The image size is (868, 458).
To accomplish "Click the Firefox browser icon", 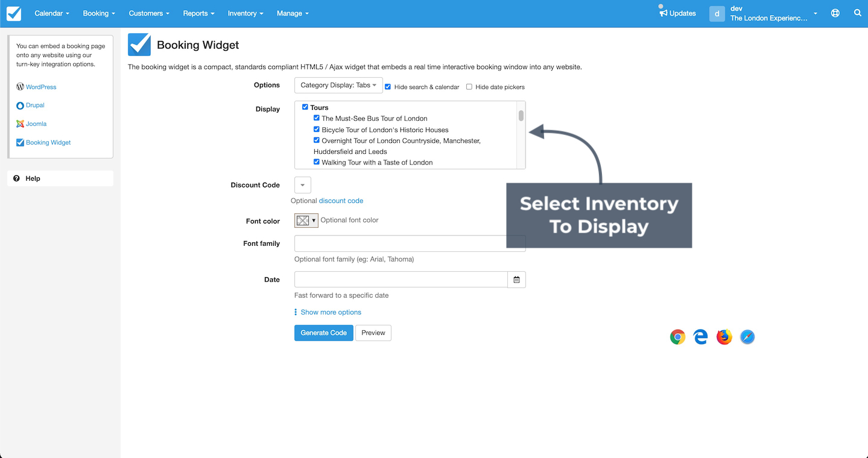I will 724,337.
